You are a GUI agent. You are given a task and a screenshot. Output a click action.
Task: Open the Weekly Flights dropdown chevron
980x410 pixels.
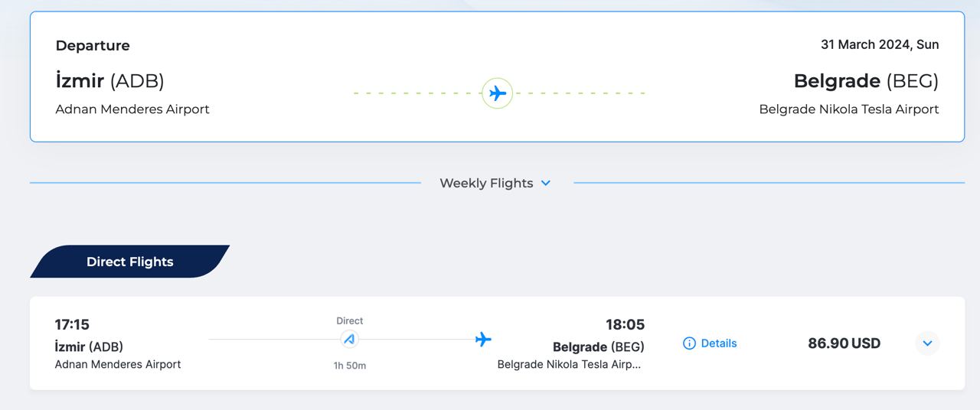pyautogui.click(x=546, y=184)
